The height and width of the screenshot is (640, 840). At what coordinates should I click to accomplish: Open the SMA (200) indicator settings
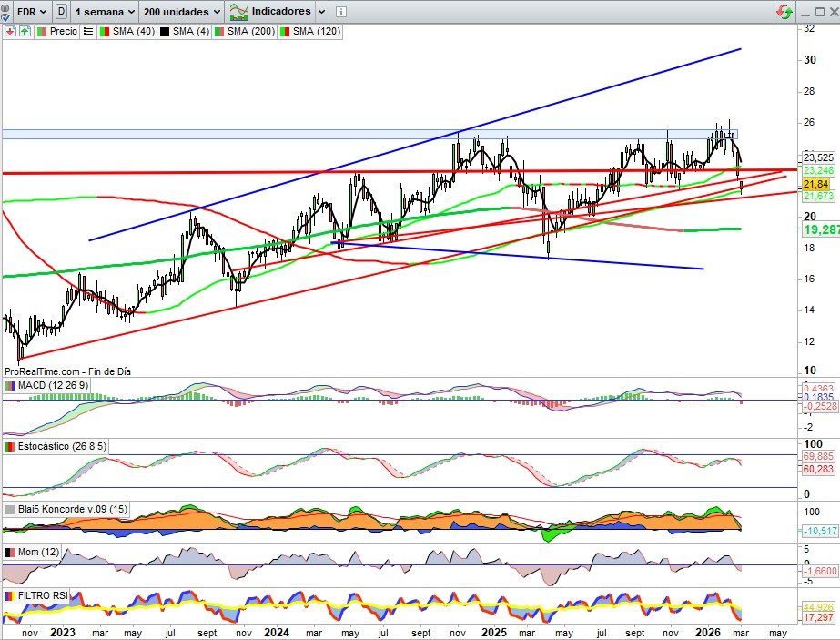pos(245,32)
